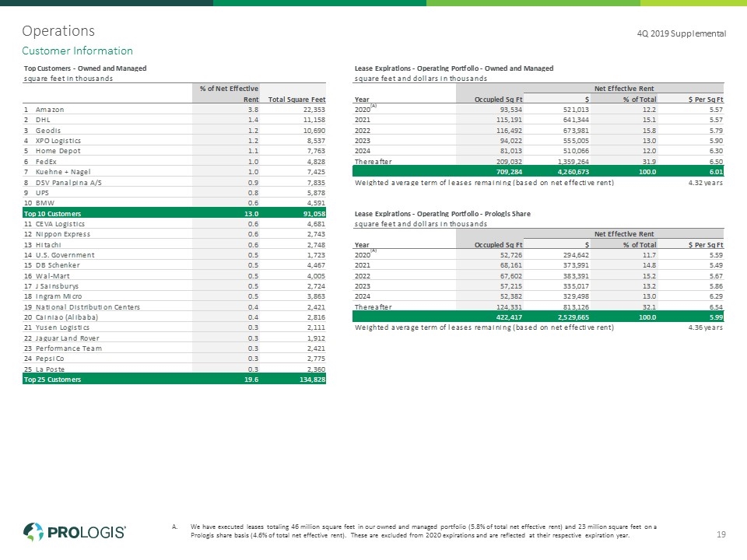Select the DSV Panalpina A/S name
Screen dimensions: 747x560
68,183
